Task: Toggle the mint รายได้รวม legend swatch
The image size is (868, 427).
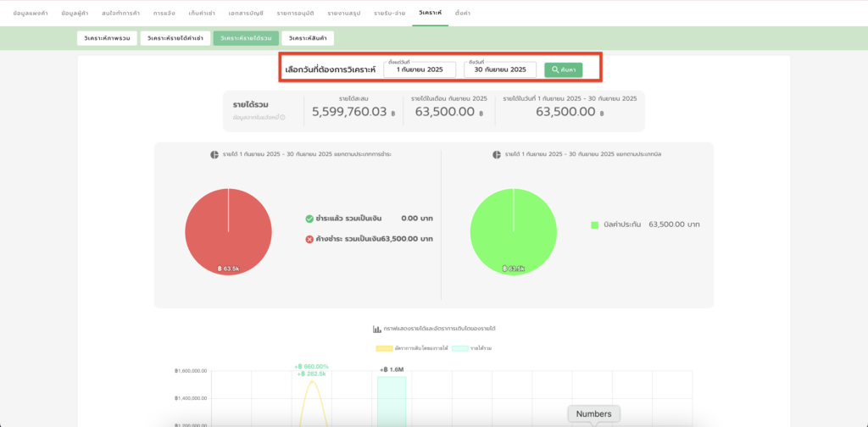Action: (x=459, y=348)
